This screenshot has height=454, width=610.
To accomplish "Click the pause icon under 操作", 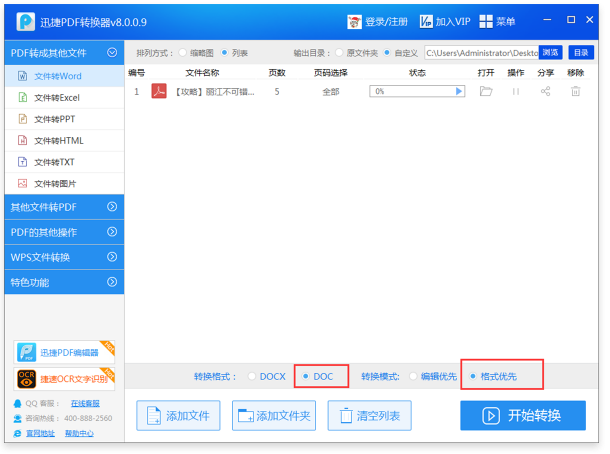I will point(516,91).
